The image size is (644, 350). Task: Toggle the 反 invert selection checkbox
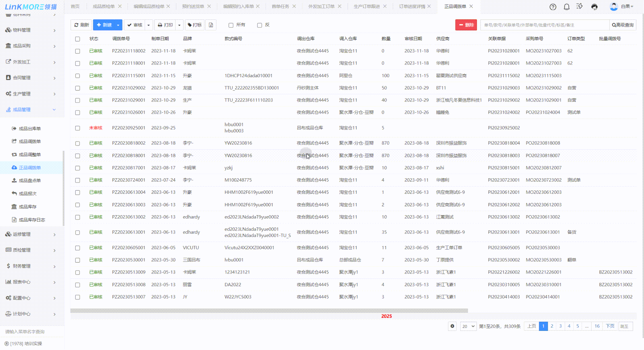[x=260, y=25]
